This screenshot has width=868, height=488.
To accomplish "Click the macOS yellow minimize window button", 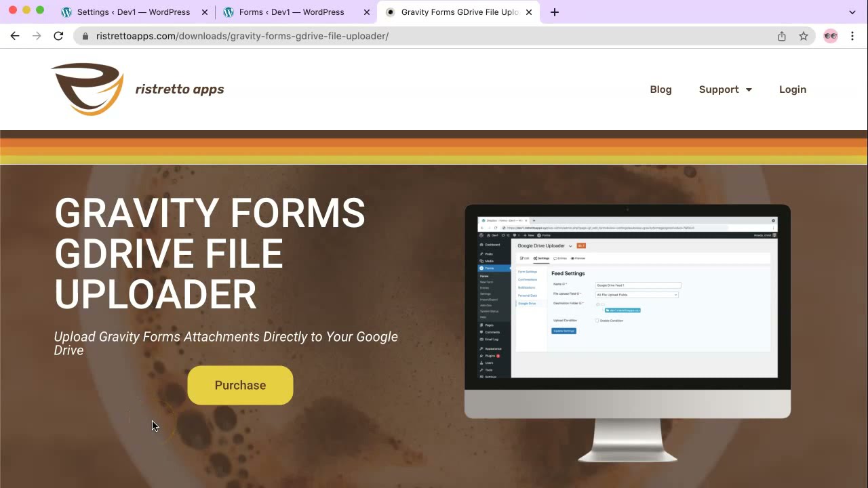I will point(26,10).
